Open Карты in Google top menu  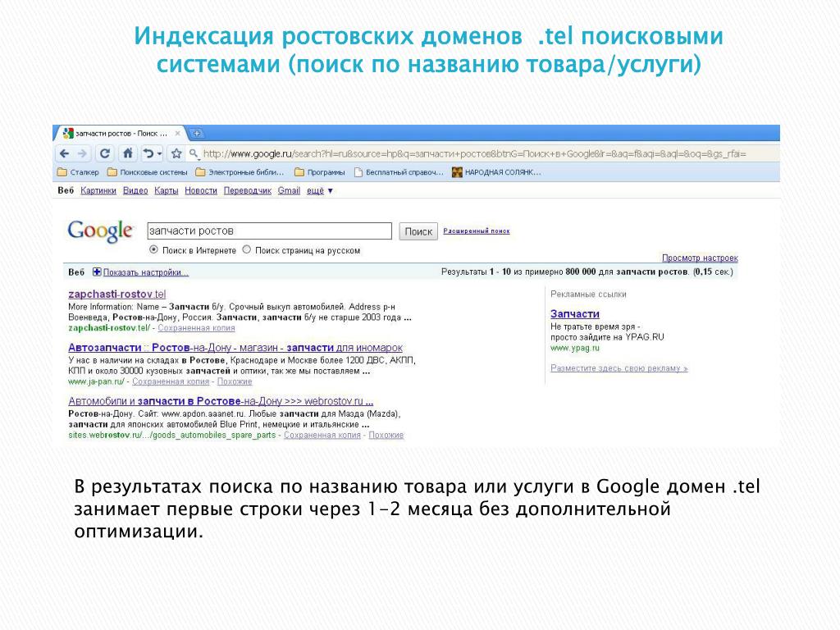[166, 190]
